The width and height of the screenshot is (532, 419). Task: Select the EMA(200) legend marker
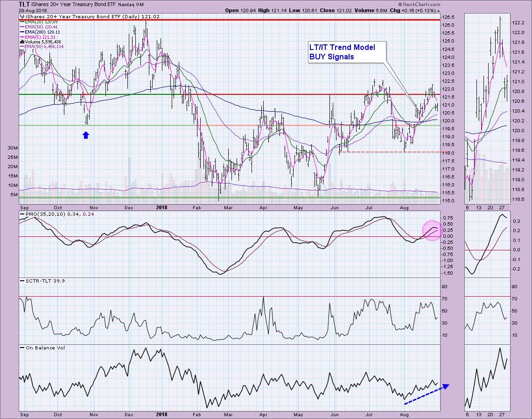tap(21, 32)
